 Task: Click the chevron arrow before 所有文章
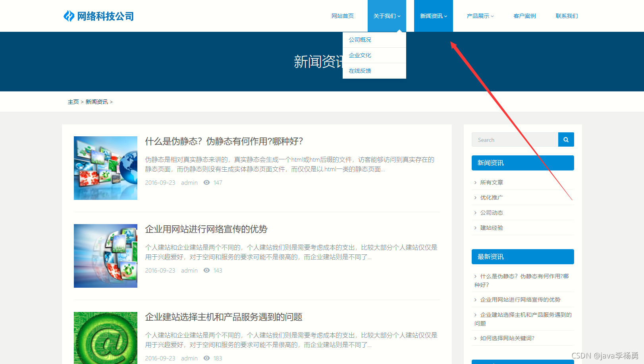coord(475,182)
